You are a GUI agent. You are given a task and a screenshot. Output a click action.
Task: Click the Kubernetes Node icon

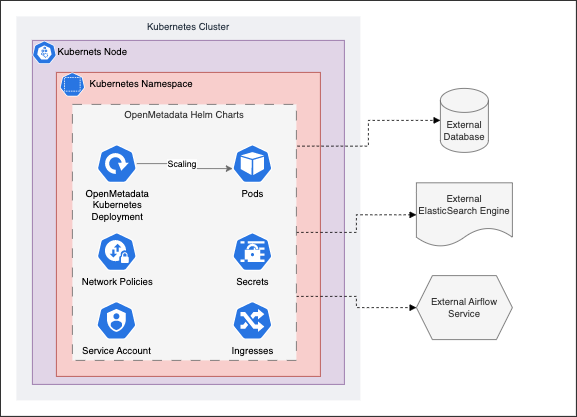[x=44, y=52]
